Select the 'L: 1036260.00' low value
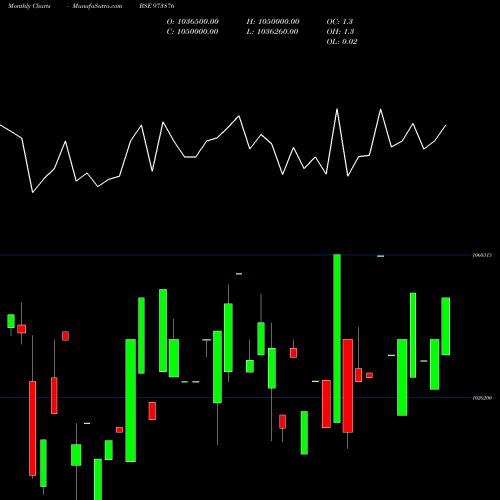The width and height of the screenshot is (500, 500). click(272, 32)
